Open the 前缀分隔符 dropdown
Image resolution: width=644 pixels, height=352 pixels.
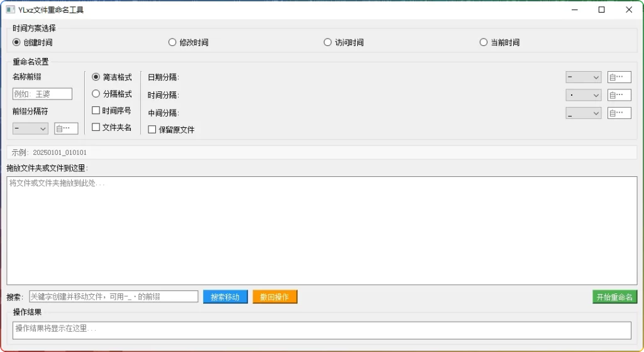30,128
